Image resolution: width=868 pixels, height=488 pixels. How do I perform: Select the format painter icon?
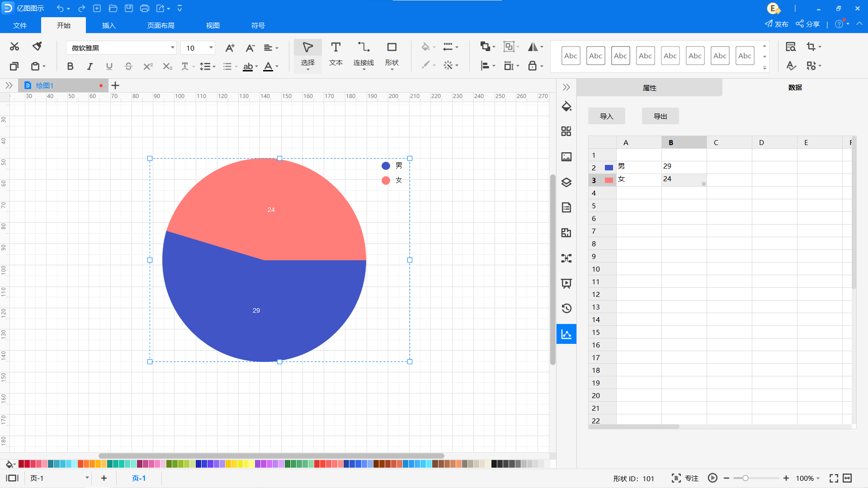tap(37, 47)
